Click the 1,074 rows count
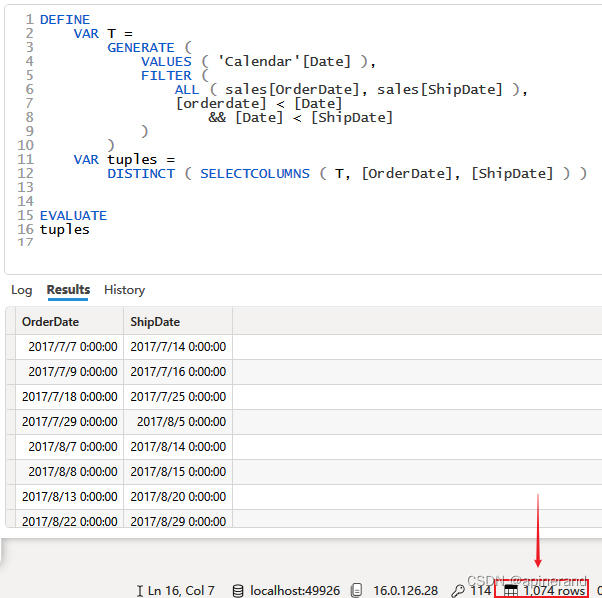 [x=554, y=591]
